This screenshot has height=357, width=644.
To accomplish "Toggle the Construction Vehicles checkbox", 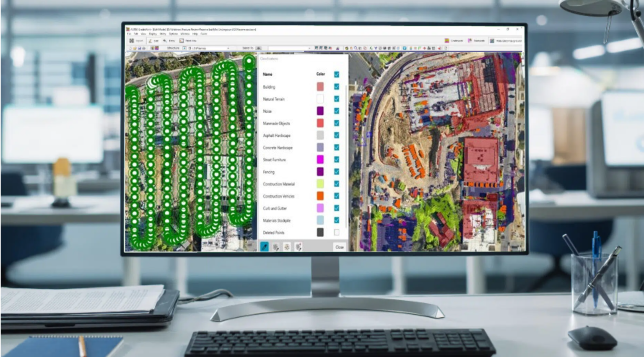I will click(x=336, y=196).
